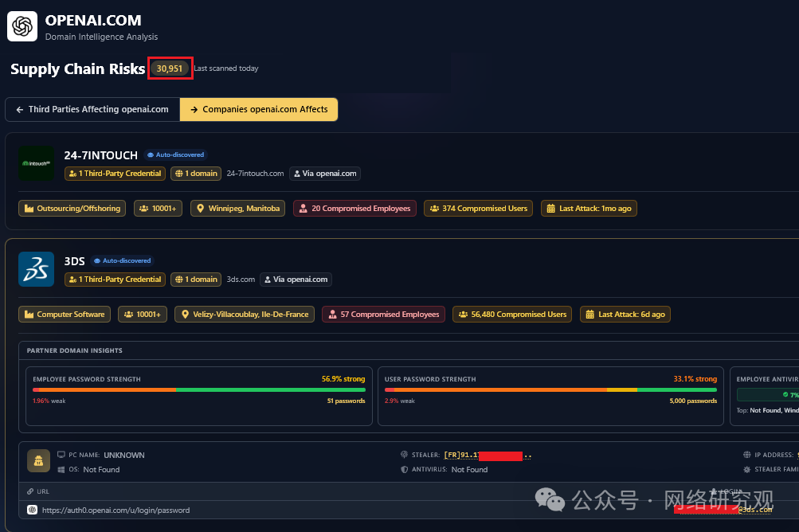799x532 pixels.
Task: Click the Windows OS icon
Action: coord(61,469)
